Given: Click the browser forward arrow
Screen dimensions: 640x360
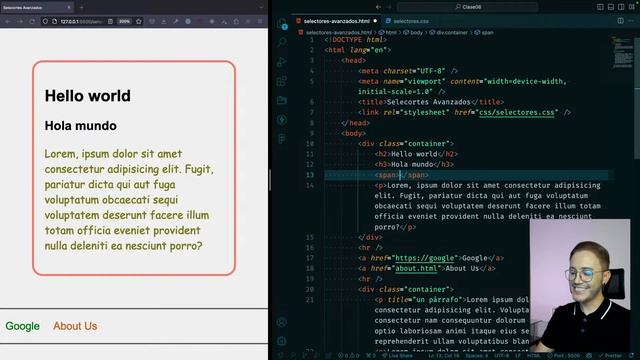Looking at the screenshot, I should [20, 21].
